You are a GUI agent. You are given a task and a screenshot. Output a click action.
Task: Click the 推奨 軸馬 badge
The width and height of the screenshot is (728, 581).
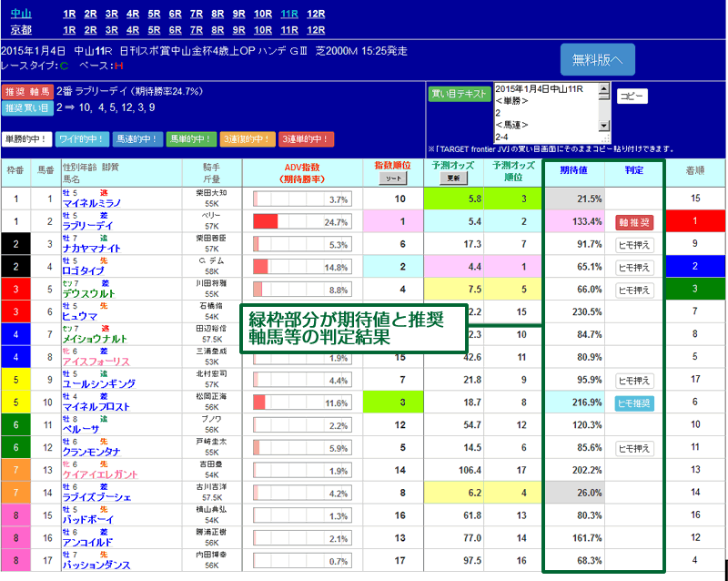coord(27,92)
